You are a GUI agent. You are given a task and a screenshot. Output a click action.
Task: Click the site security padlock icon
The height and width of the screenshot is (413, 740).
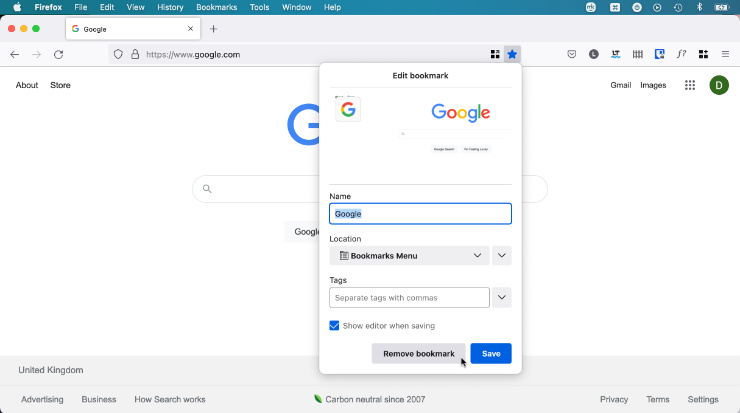(135, 54)
